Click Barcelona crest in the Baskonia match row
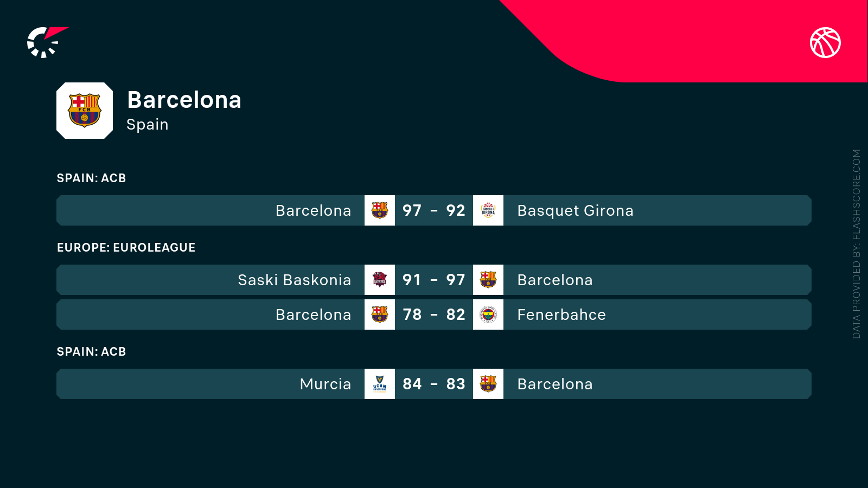 click(488, 280)
